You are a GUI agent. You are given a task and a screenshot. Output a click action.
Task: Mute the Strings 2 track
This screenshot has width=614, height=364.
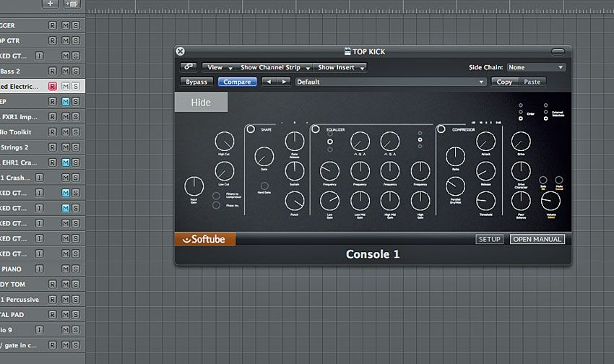point(66,147)
